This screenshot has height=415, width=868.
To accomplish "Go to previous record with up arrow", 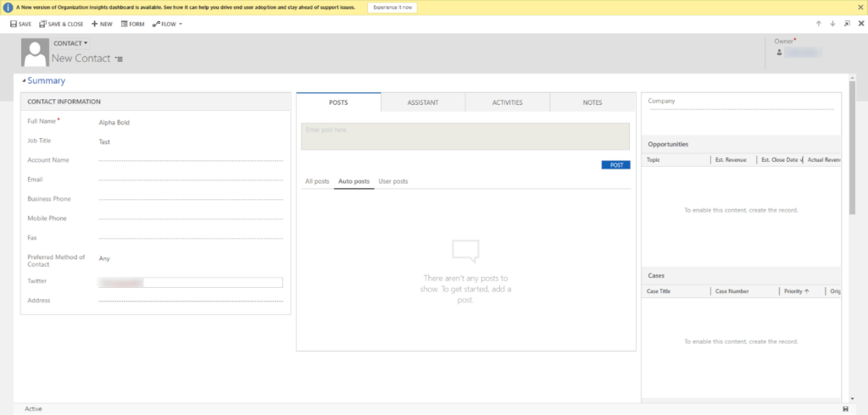I will click(x=818, y=24).
